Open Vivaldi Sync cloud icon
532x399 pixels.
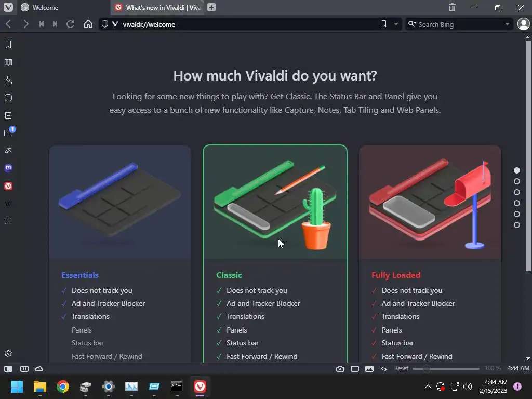pos(39,369)
